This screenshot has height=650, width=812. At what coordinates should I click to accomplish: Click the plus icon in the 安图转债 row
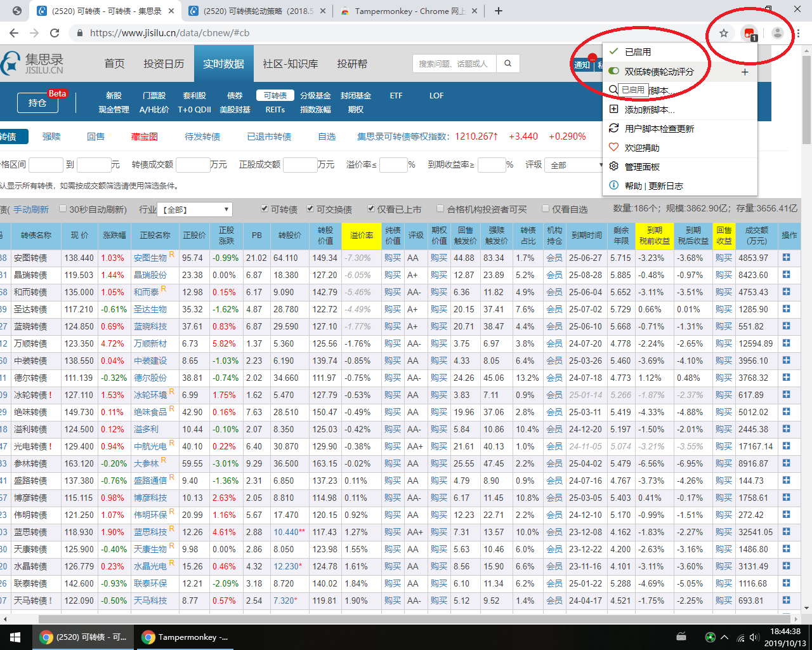(x=786, y=258)
